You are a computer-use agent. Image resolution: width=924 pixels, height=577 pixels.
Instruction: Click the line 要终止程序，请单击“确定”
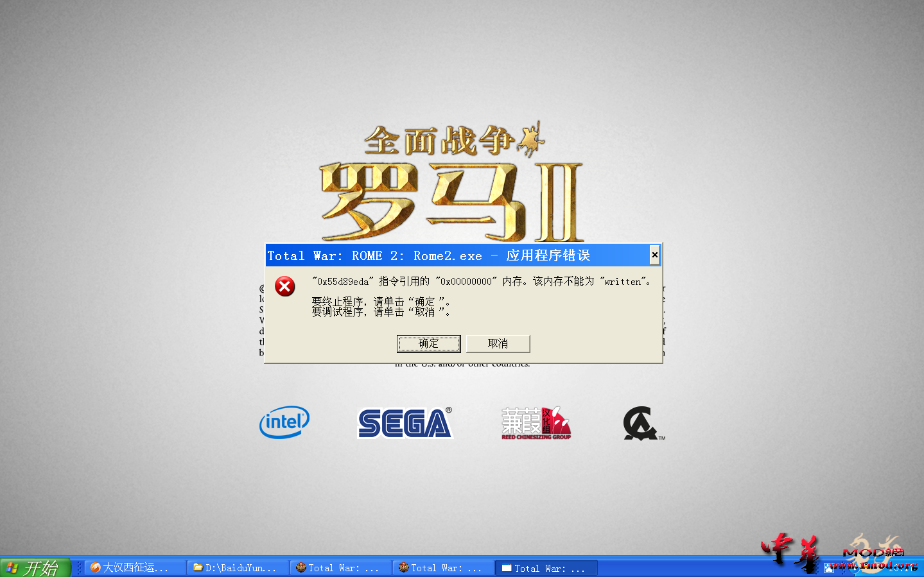381,301
